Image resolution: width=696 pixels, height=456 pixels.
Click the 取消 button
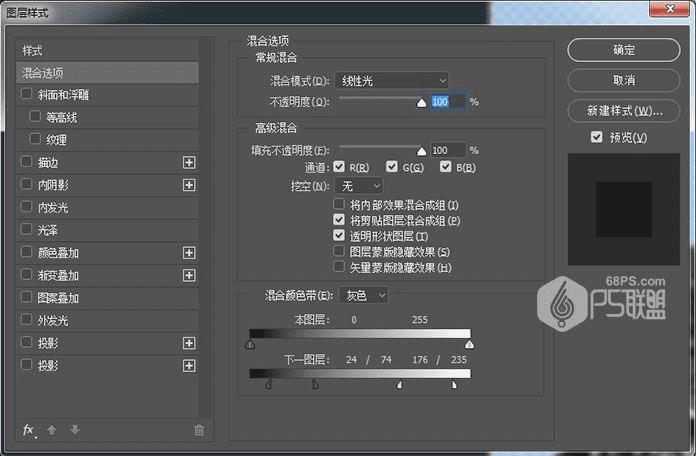624,80
